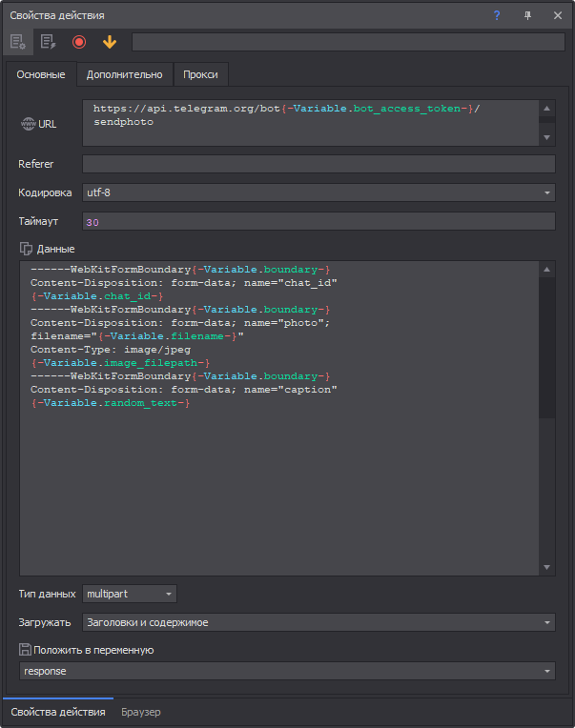Switch to the Браузер bottom tab
Screen dimensions: 575x728
pyautogui.click(x=140, y=712)
